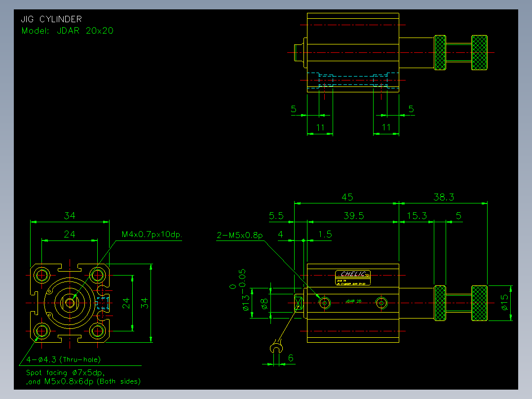Click the ',and M5x0.8x6dp (Both sides)' note
This screenshot has width=532, height=399.
pos(83,381)
